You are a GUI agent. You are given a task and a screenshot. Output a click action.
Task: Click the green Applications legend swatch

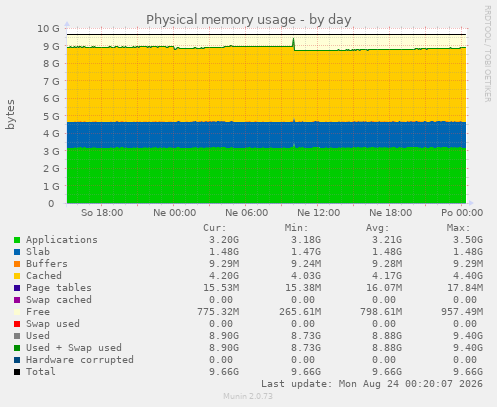click(17, 240)
